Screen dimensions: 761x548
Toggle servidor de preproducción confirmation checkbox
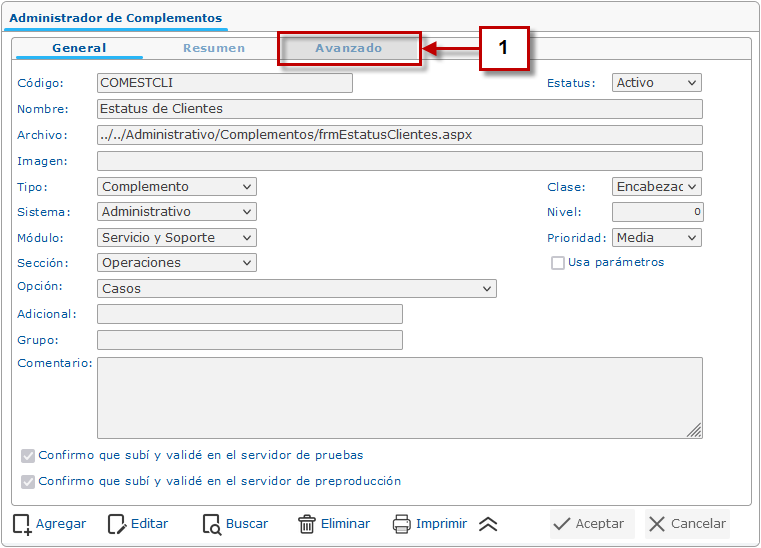[x=28, y=482]
